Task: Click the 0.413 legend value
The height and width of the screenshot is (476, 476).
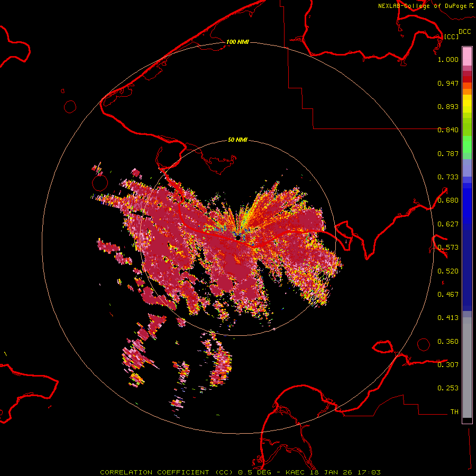Action: click(448, 318)
